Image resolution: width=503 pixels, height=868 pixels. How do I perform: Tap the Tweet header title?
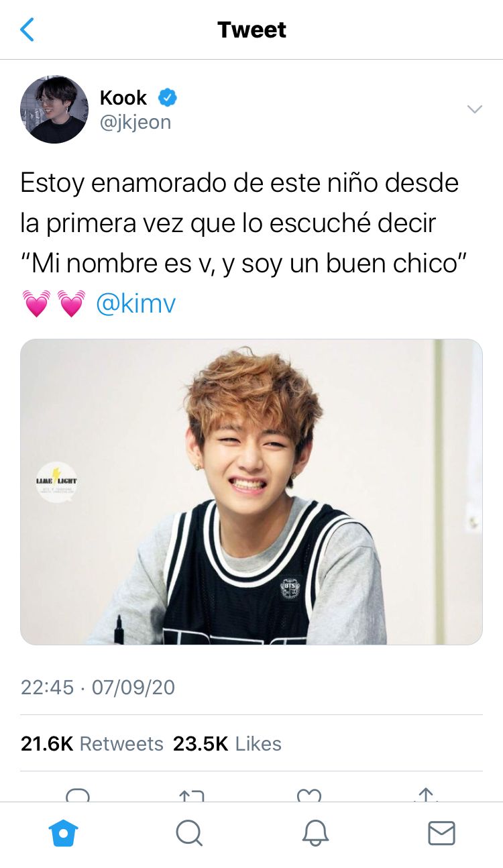tap(251, 30)
